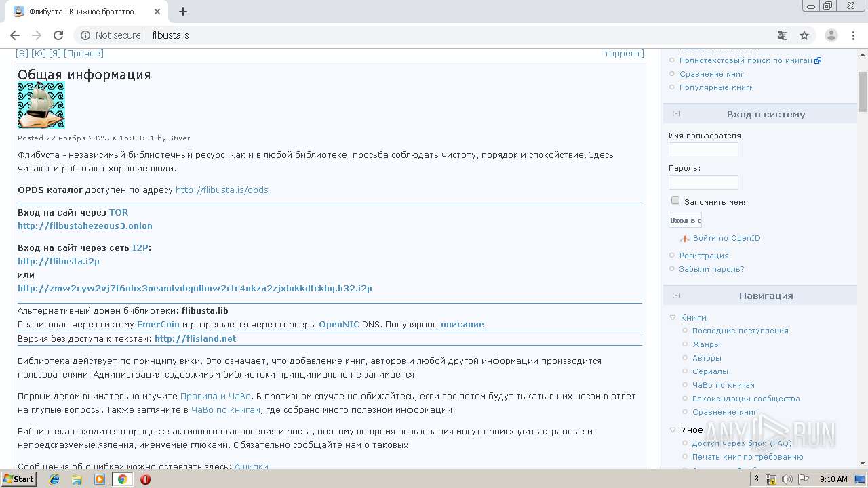The width and height of the screenshot is (868, 488).
Task: Open the [Прочее] index link
Action: (83, 53)
